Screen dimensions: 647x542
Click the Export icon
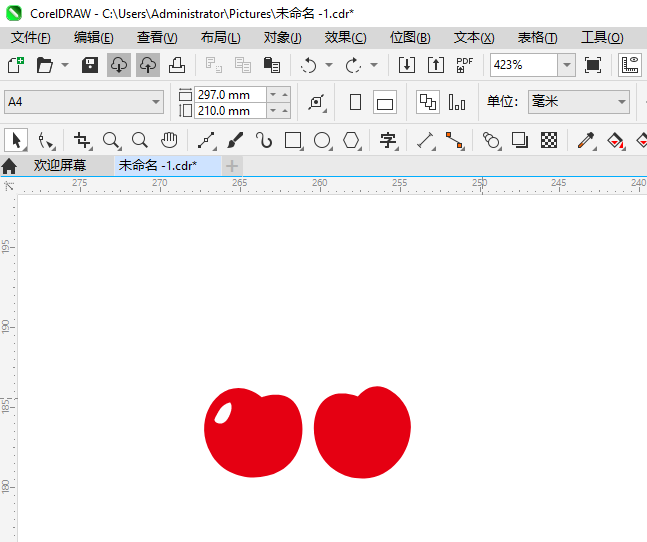436,65
